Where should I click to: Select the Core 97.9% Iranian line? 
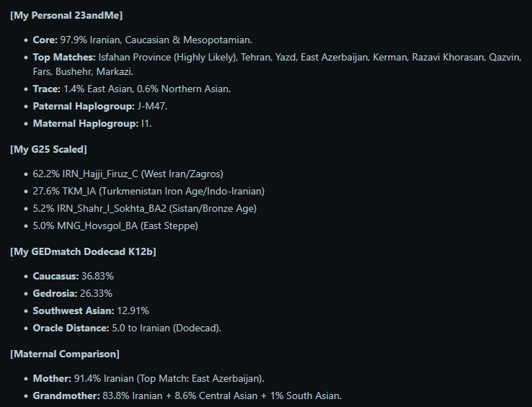[x=143, y=40]
